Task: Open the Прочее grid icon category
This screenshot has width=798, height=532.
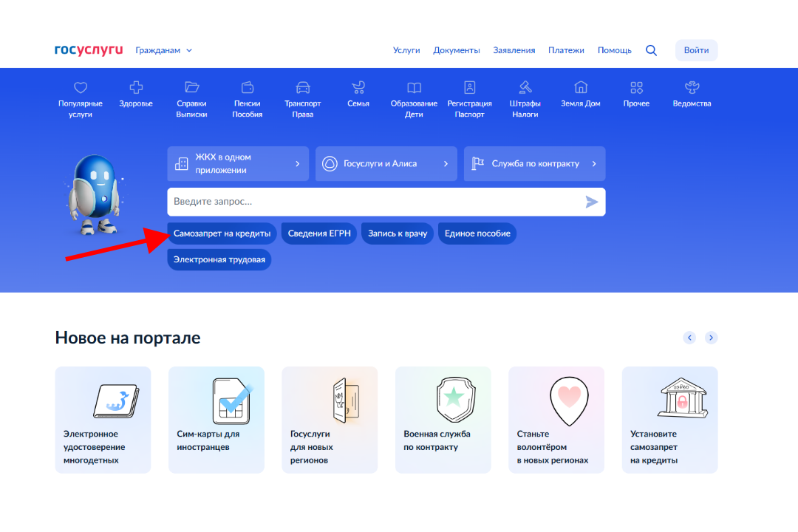Action: tap(636, 88)
